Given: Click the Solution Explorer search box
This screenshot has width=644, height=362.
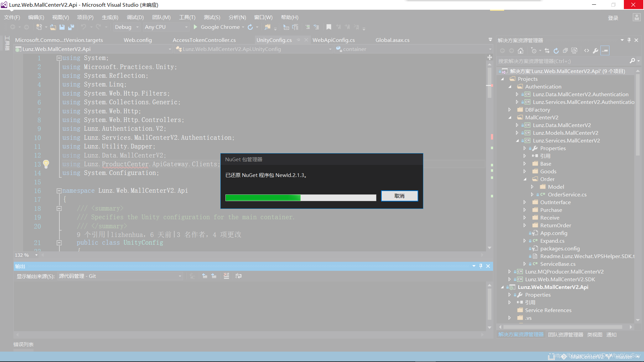Looking at the screenshot, I should pyautogui.click(x=563, y=61).
